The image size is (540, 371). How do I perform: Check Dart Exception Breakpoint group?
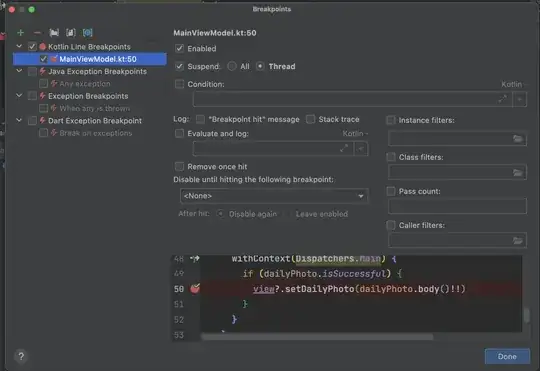point(32,121)
